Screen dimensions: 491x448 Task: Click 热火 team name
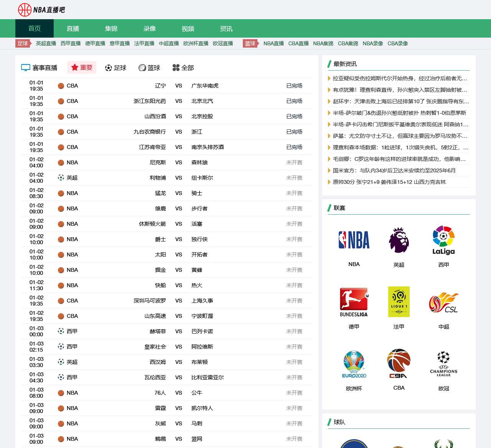tap(197, 285)
